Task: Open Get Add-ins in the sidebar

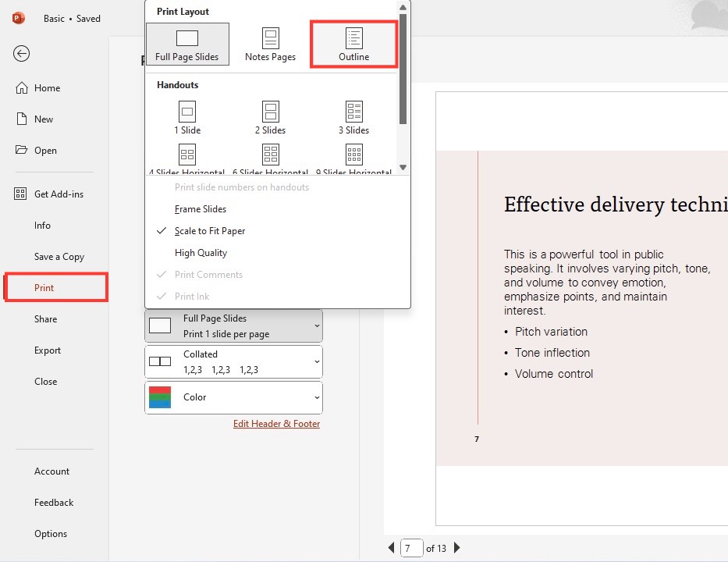Action: (x=48, y=194)
